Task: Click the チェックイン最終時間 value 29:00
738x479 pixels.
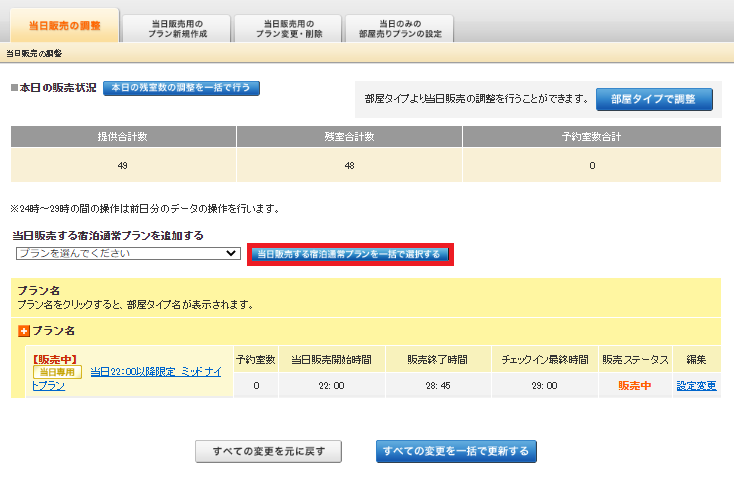Action: point(544,385)
